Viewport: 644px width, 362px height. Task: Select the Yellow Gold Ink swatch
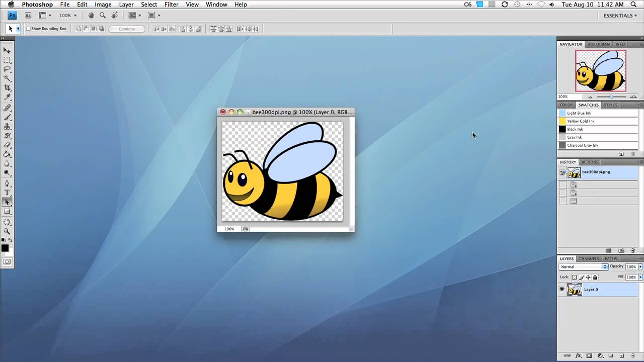tap(598, 121)
